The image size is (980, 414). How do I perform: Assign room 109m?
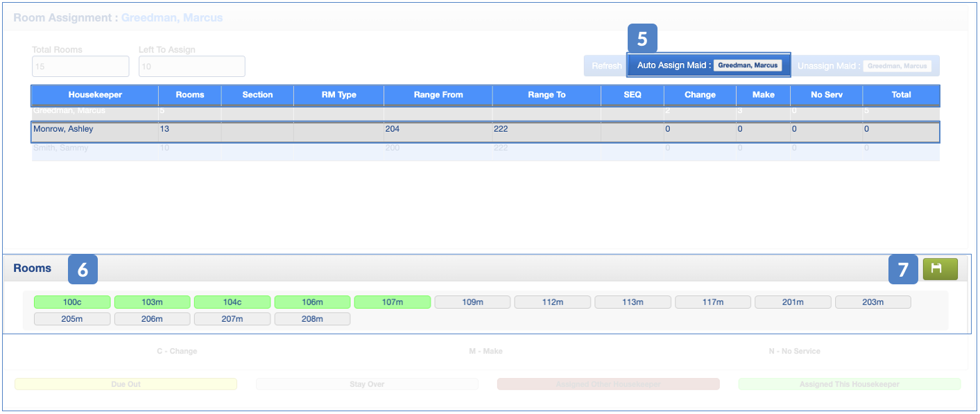(x=472, y=302)
